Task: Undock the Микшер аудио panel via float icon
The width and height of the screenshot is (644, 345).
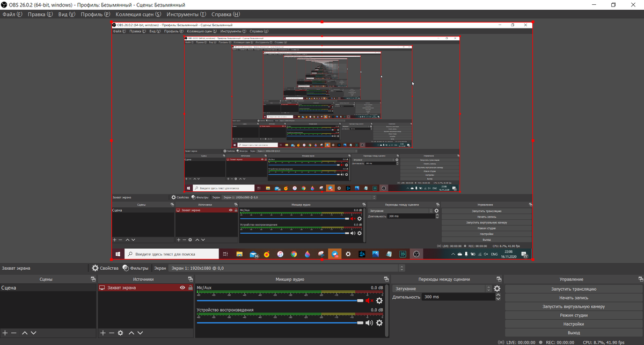Action: (386, 279)
